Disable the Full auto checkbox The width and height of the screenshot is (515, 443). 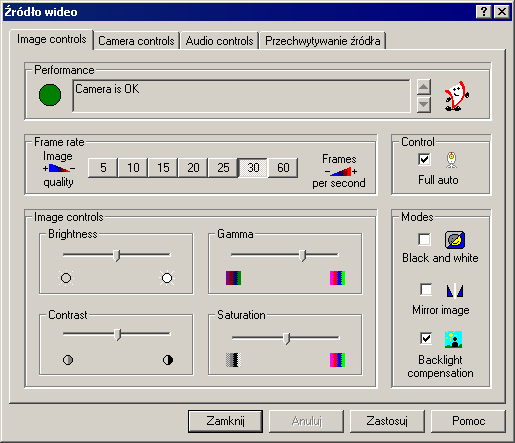click(424, 159)
